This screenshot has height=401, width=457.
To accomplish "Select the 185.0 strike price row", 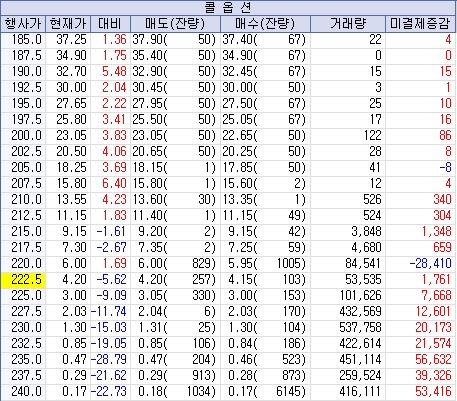I will (228, 39).
